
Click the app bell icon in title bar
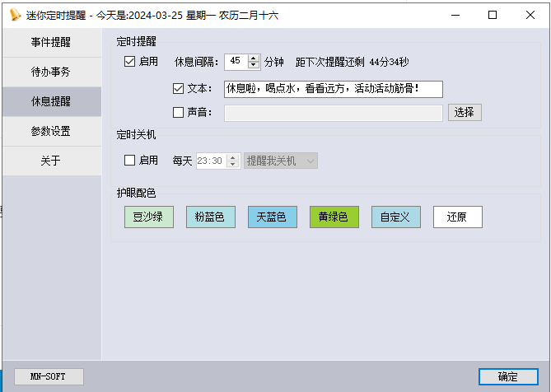click(x=14, y=14)
